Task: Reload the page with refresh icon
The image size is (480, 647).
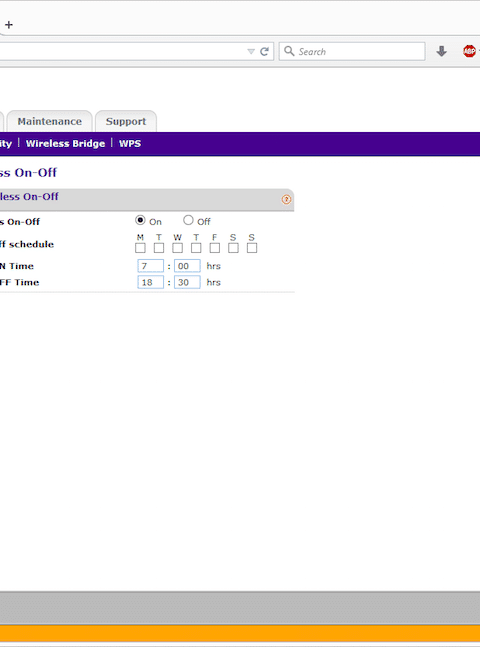Action: tap(265, 52)
